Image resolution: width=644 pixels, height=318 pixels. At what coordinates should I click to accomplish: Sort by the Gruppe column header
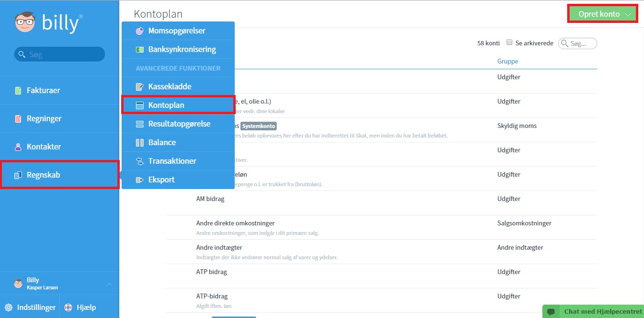508,62
